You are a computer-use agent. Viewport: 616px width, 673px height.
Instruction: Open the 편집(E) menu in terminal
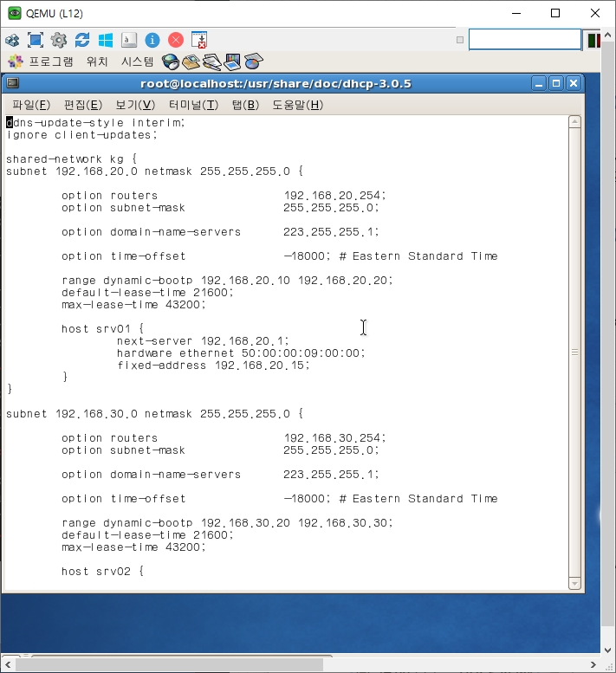83,105
